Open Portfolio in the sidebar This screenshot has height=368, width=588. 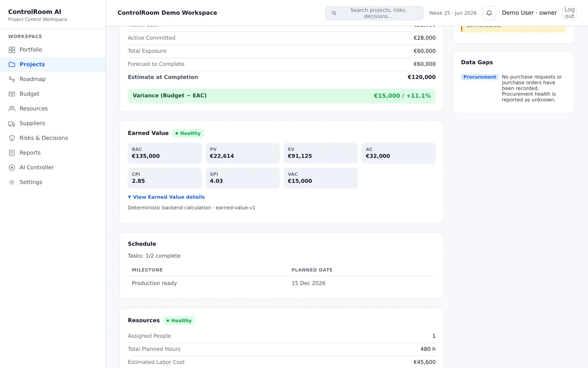pos(53,50)
